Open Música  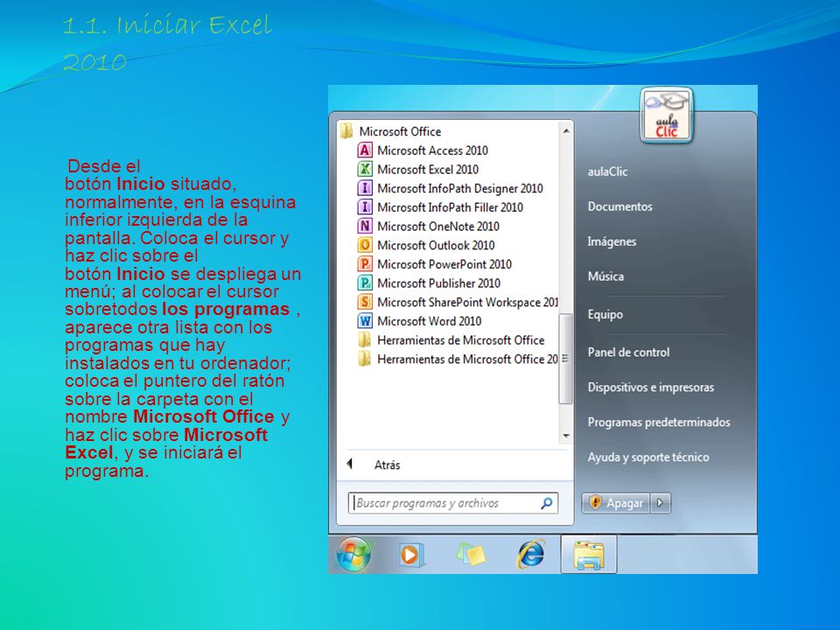coord(605,276)
